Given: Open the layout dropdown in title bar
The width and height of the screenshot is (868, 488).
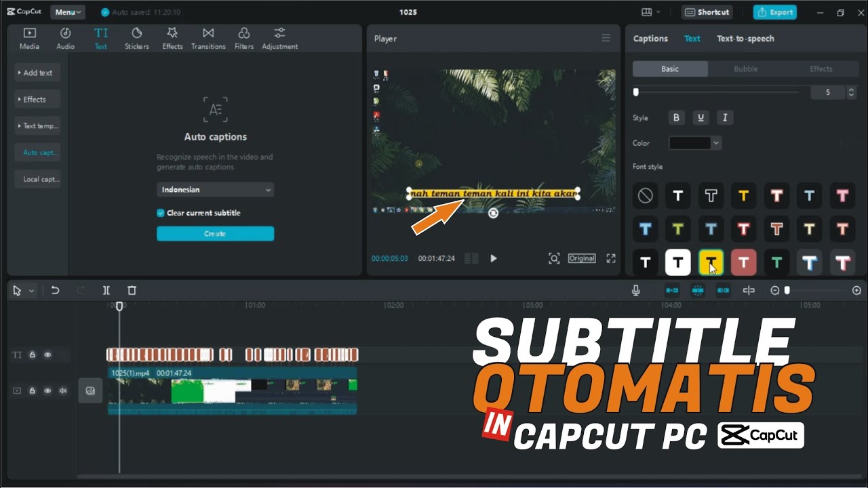Looking at the screenshot, I should [x=651, y=12].
